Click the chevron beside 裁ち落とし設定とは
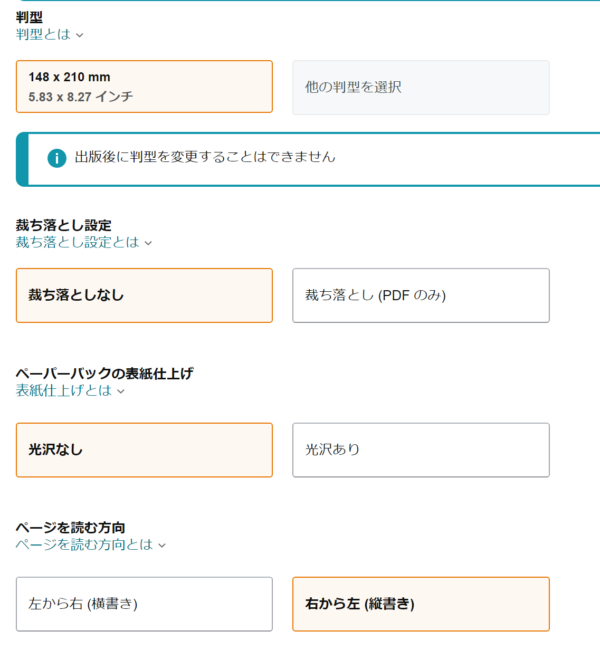The image size is (600, 650). coord(148,243)
